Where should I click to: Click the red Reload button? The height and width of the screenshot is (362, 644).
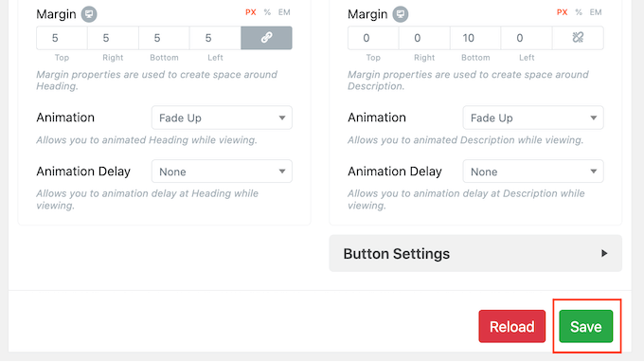coord(511,327)
